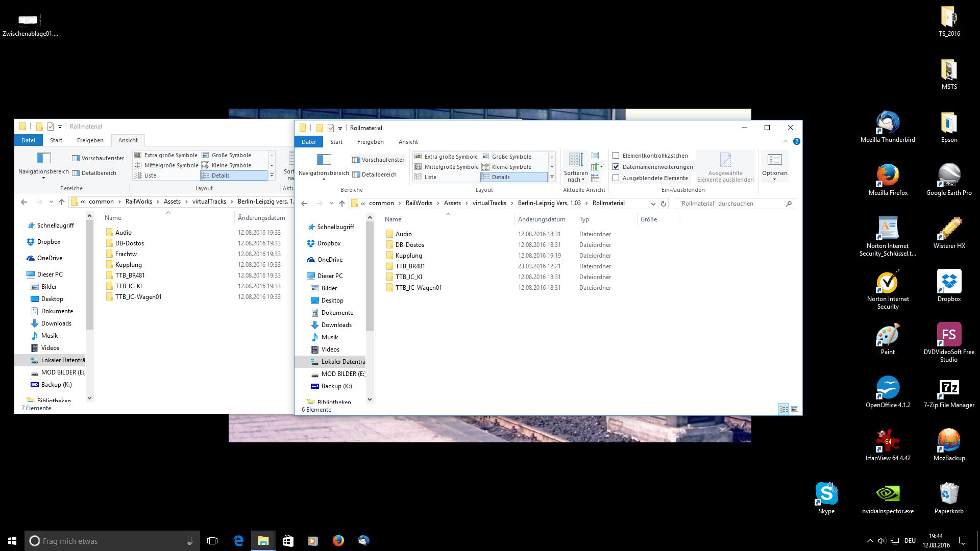
Task: Click the refresh icon beside the address bar
Action: (x=664, y=204)
